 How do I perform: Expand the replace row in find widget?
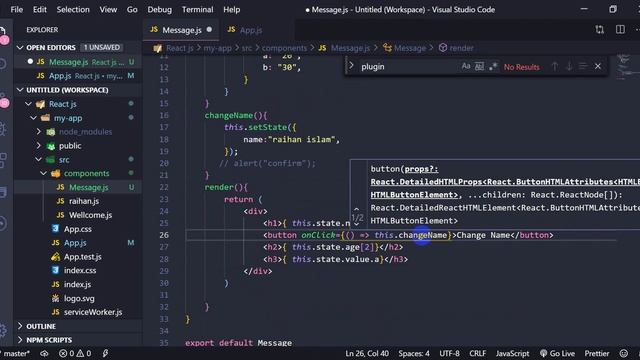[351, 66]
